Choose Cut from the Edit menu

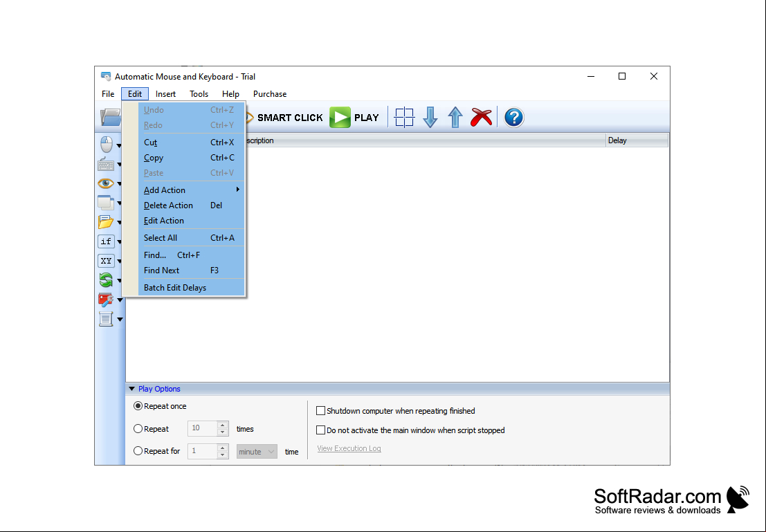tap(191, 142)
